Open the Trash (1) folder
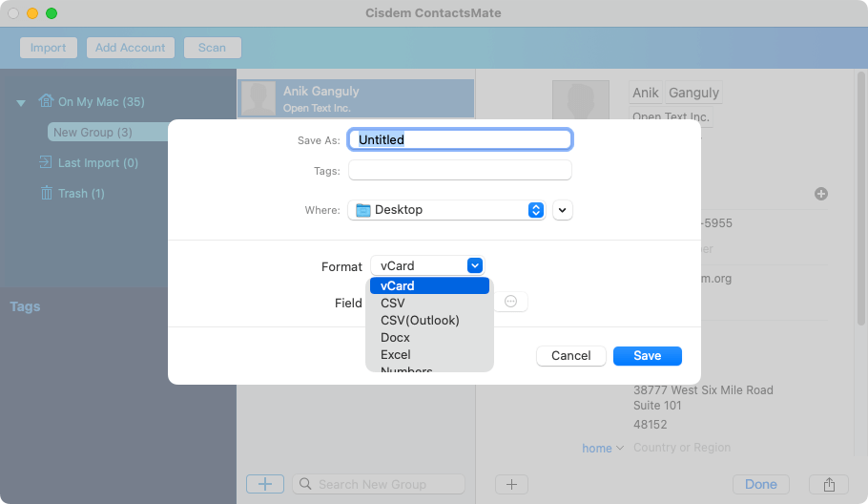Screen dimensions: 868x504 [x=81, y=193]
